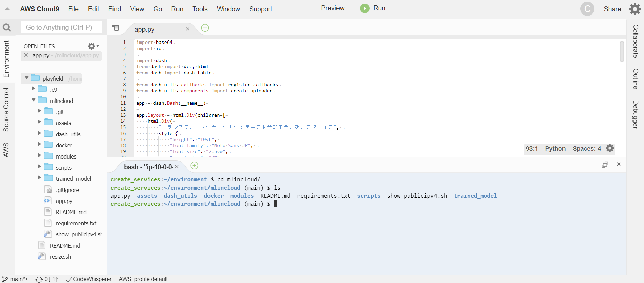Open the Edit menu
Screen dimensions: 644x283
click(93, 9)
